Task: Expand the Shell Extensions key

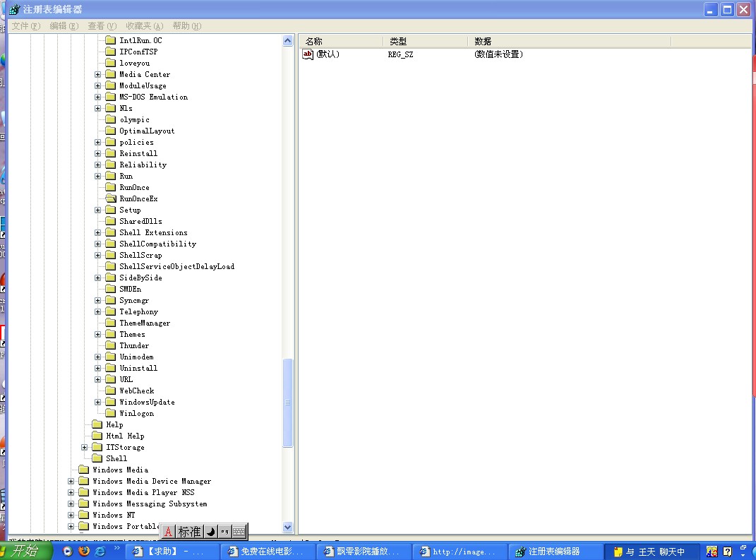Action: click(x=98, y=232)
